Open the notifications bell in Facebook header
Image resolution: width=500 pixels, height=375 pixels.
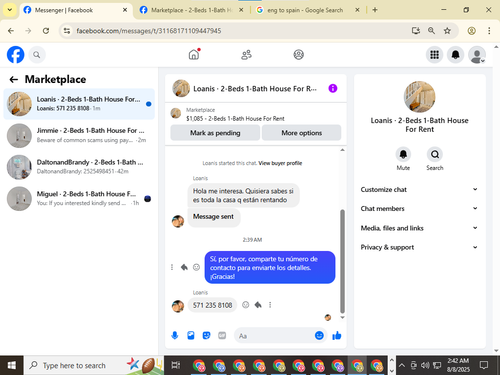455,55
